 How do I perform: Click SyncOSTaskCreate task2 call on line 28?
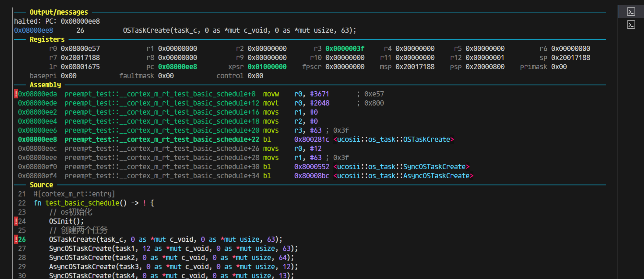click(x=172, y=258)
